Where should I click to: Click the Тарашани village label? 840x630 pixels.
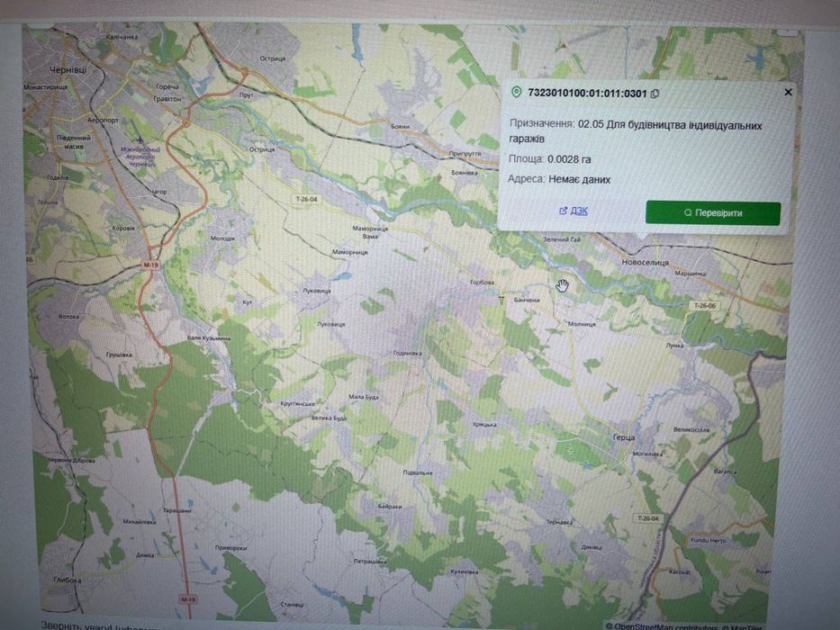coord(176,510)
